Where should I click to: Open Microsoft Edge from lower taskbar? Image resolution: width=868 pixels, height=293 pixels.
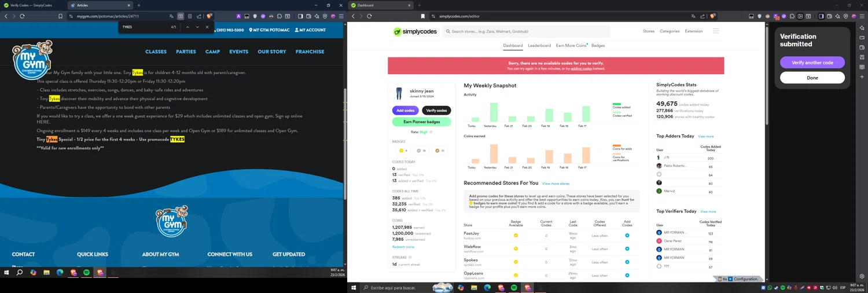(487, 288)
